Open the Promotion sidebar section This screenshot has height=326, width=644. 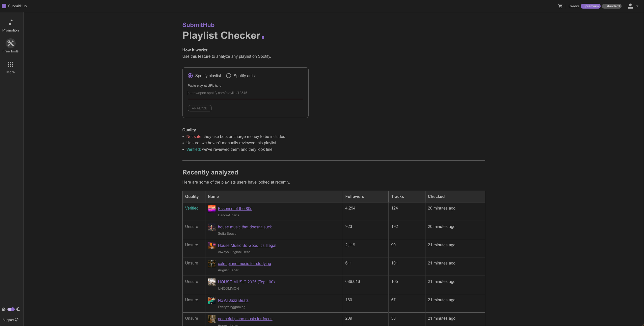(10, 26)
